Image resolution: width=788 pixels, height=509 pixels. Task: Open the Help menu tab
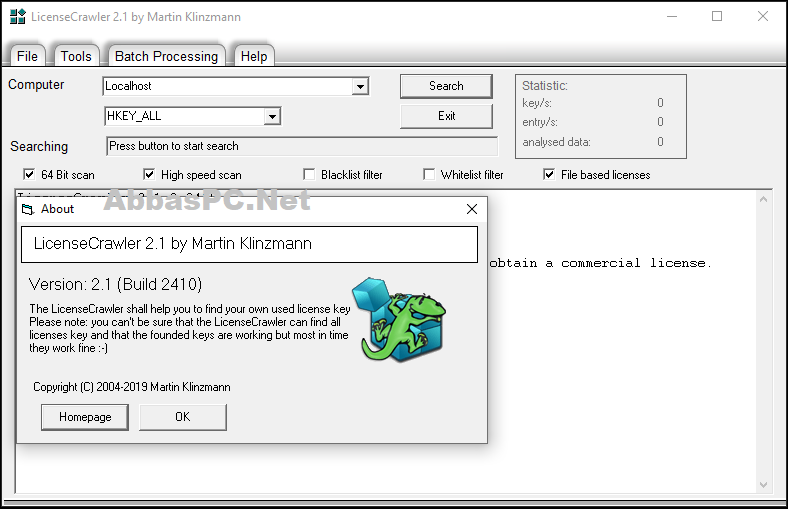coord(254,56)
